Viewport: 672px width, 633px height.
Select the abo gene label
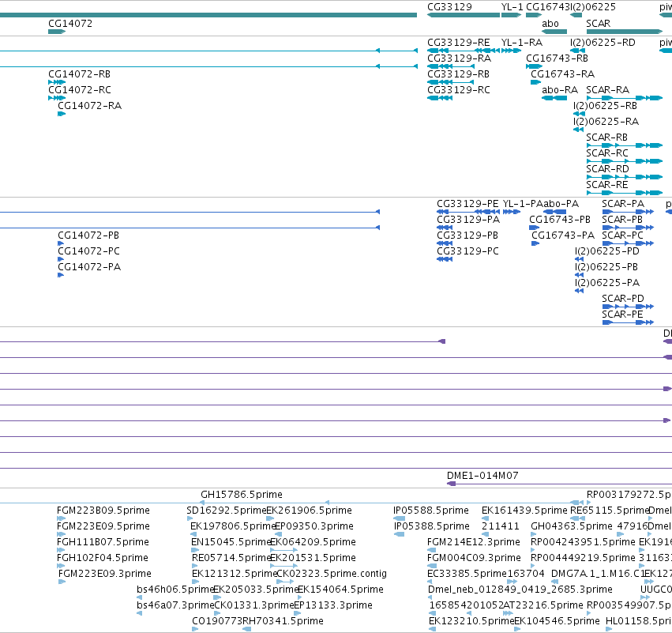(x=550, y=24)
